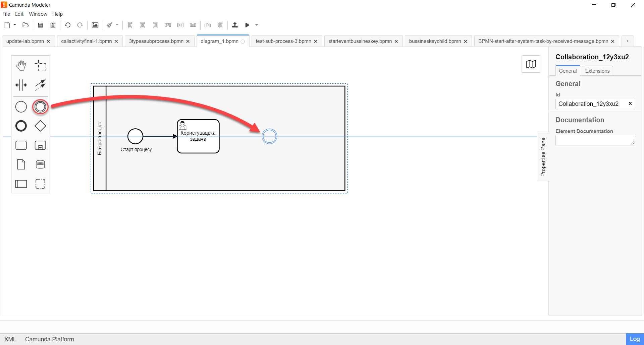Open the Edit menu
This screenshot has width=644, height=345.
click(x=19, y=14)
